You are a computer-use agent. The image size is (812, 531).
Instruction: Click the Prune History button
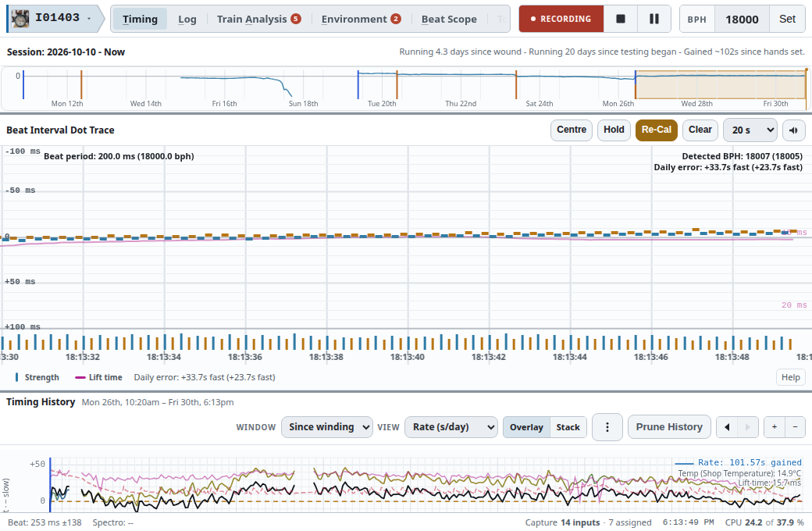point(669,427)
